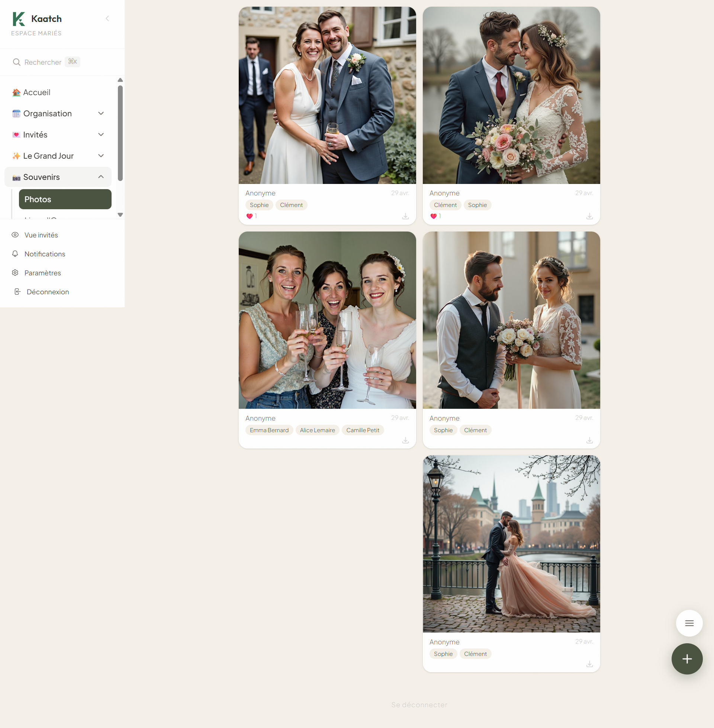Click Déconnexion in the sidebar
This screenshot has width=714, height=728.
coord(48,292)
